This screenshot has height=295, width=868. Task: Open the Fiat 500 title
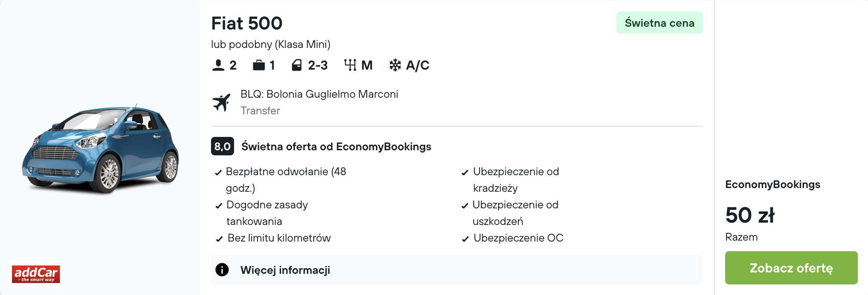(247, 23)
